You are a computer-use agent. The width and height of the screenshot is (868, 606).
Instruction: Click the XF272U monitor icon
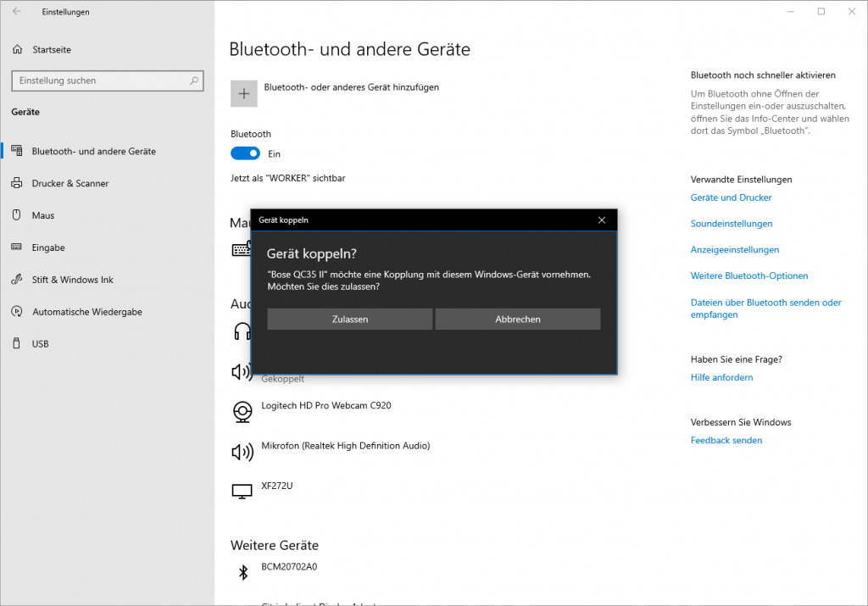[242, 491]
